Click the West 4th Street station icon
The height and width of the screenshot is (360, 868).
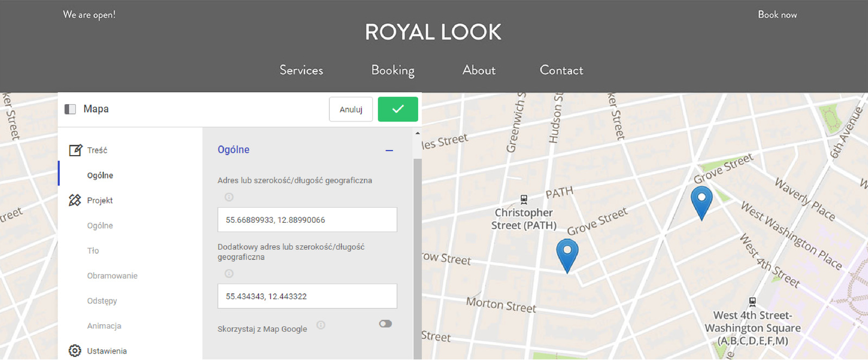[752, 302]
